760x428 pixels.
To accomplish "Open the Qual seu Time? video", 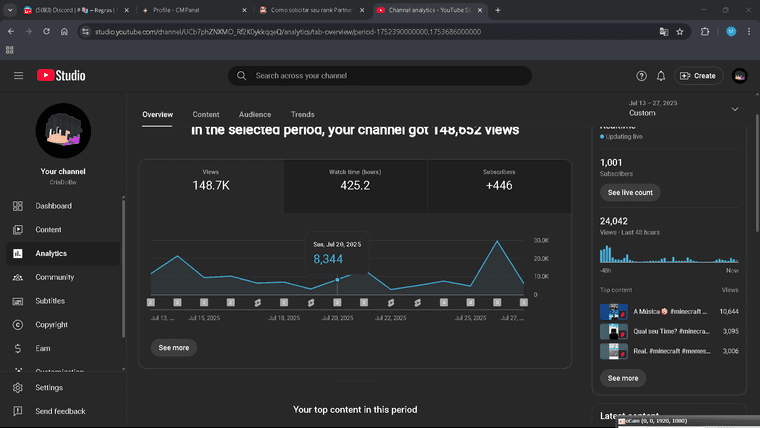I will [669, 332].
